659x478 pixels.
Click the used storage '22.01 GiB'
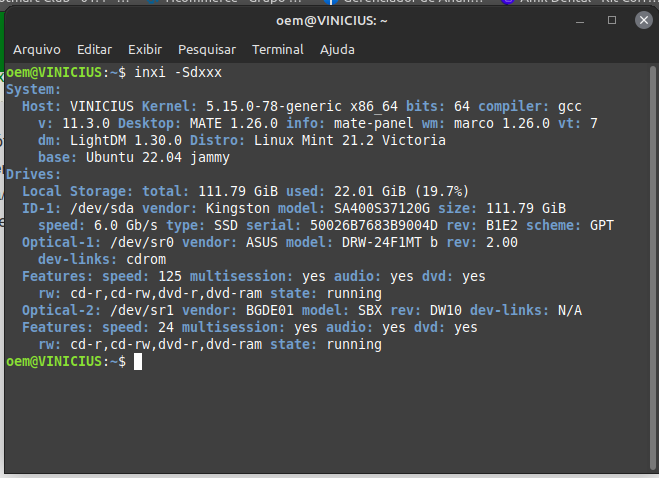pos(370,192)
